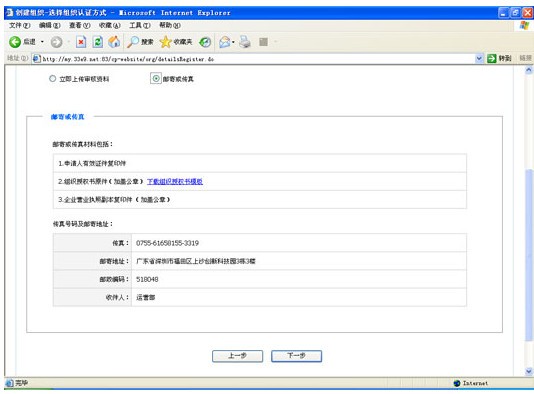534x394 pixels.
Task: Click the 1.申请人有效证件复印件 row
Action: point(260,163)
